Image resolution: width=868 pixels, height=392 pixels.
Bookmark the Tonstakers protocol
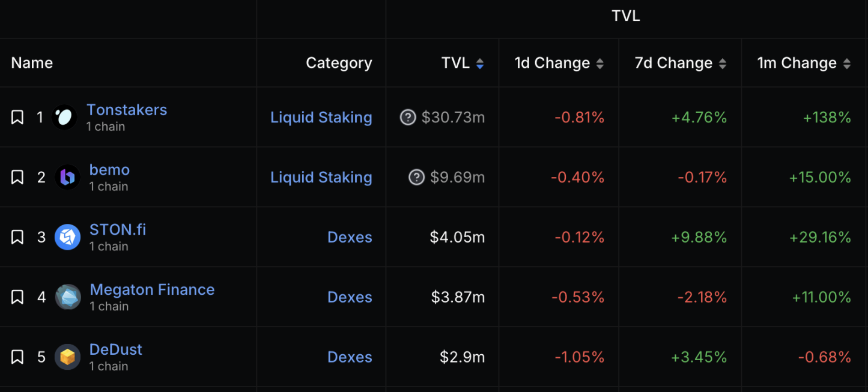coord(17,117)
